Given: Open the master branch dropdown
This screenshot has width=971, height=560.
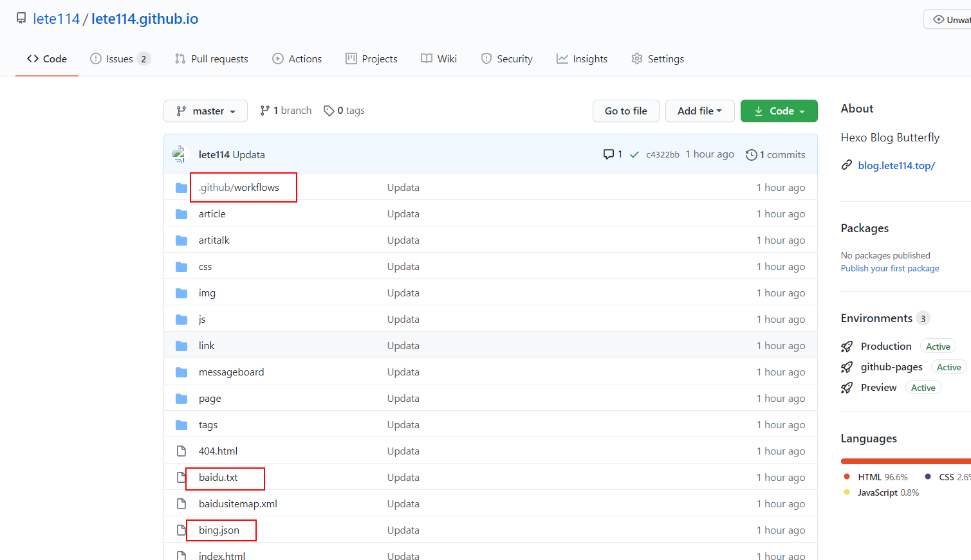Looking at the screenshot, I should (205, 111).
